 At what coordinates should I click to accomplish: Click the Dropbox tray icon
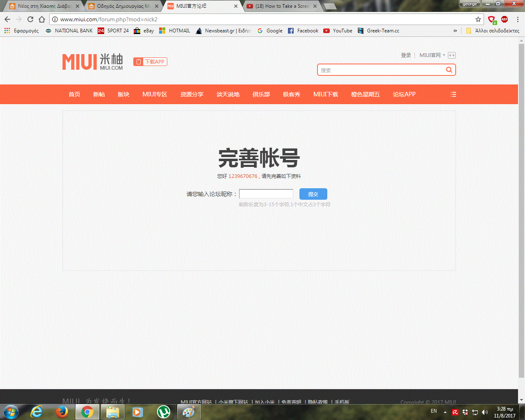465,412
